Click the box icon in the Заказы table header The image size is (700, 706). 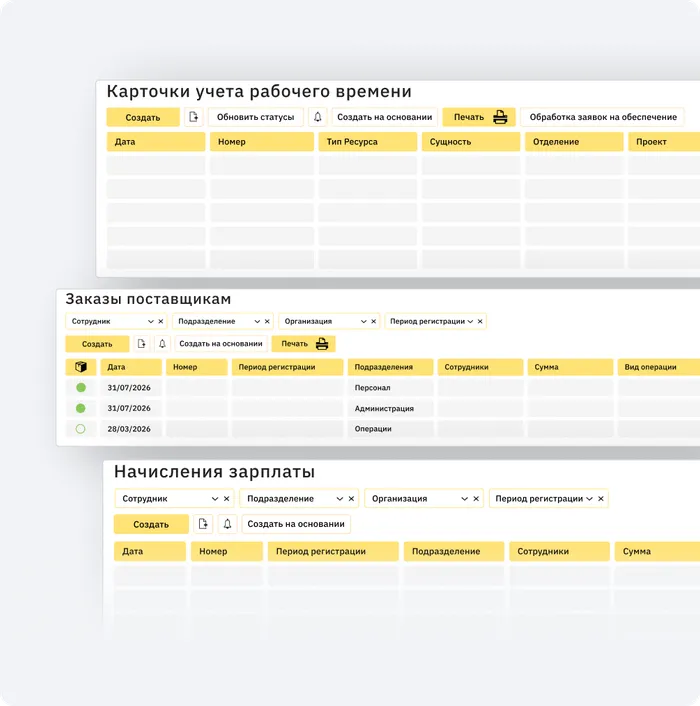click(x=81, y=367)
